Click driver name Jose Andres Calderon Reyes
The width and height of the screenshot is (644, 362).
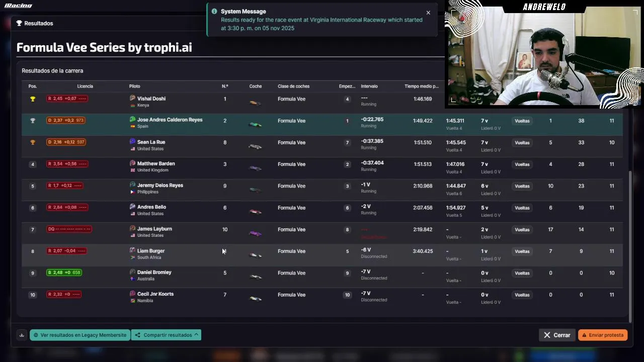click(170, 120)
